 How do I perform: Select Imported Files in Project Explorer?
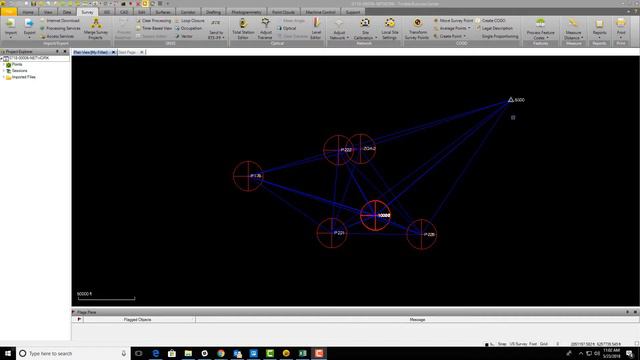pos(24,77)
